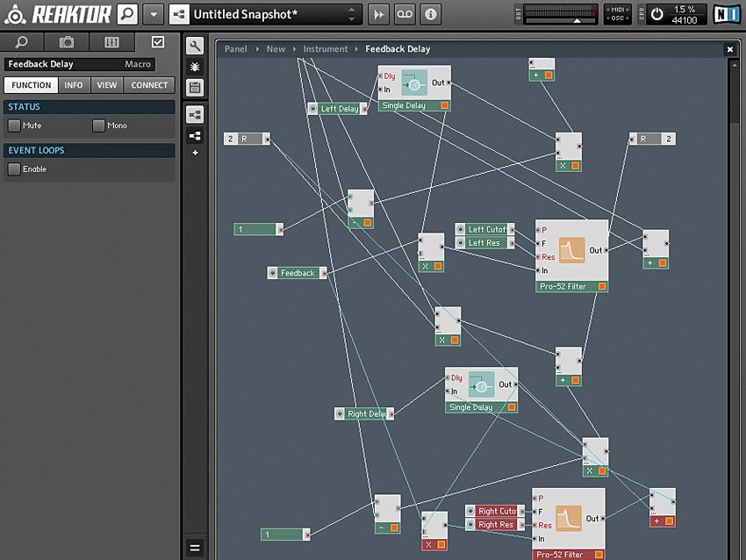Open the browser via the magnifier sidebar icon
This screenshot has width=746, height=560.
tap(21, 41)
